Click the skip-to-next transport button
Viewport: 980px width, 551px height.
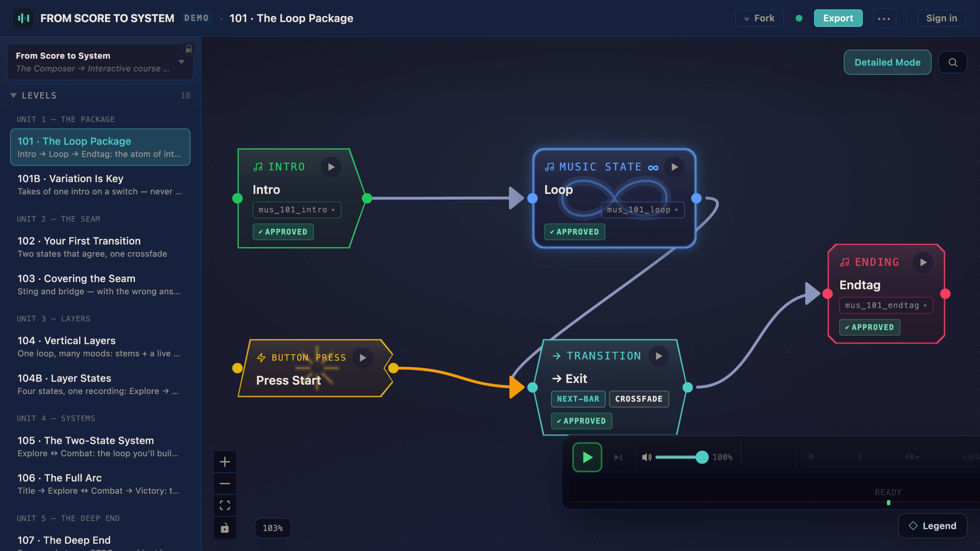pyautogui.click(x=618, y=457)
